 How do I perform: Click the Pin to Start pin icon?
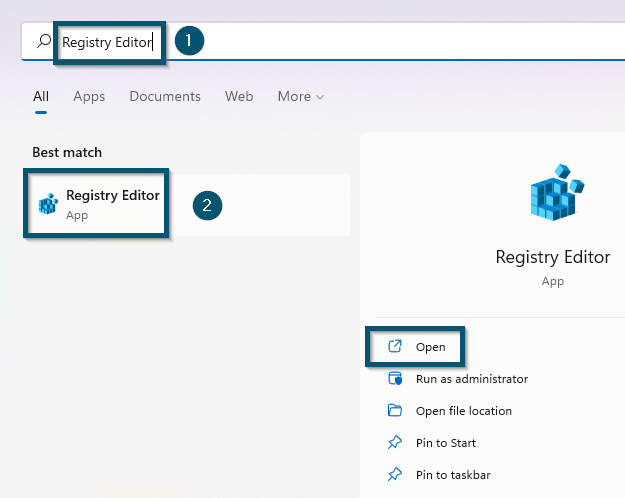tap(395, 442)
